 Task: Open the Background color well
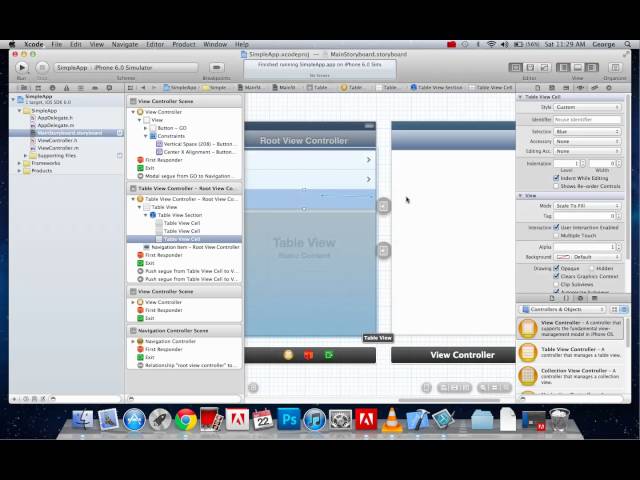[x=563, y=257]
